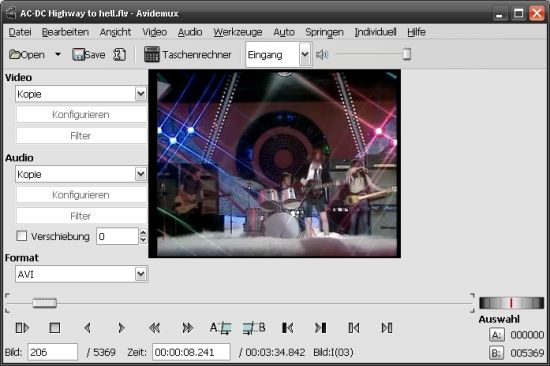The image size is (550, 366).
Task: Mute audio with the speaker icon
Action: [321, 54]
